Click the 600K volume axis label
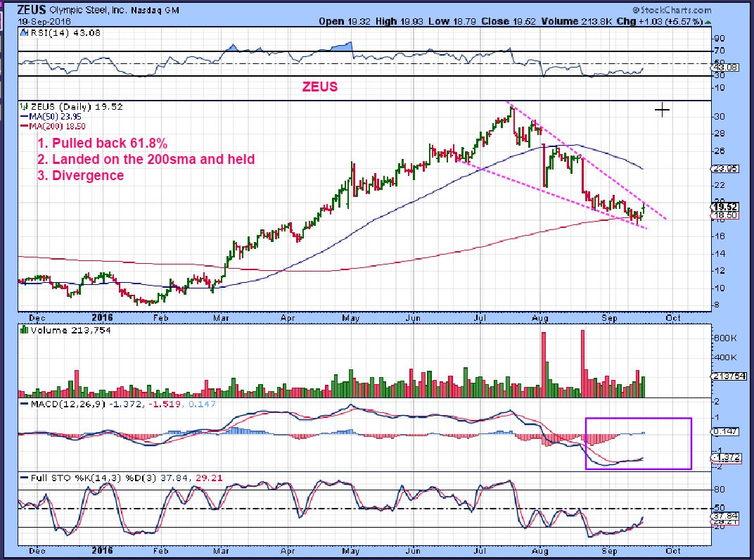 click(725, 338)
